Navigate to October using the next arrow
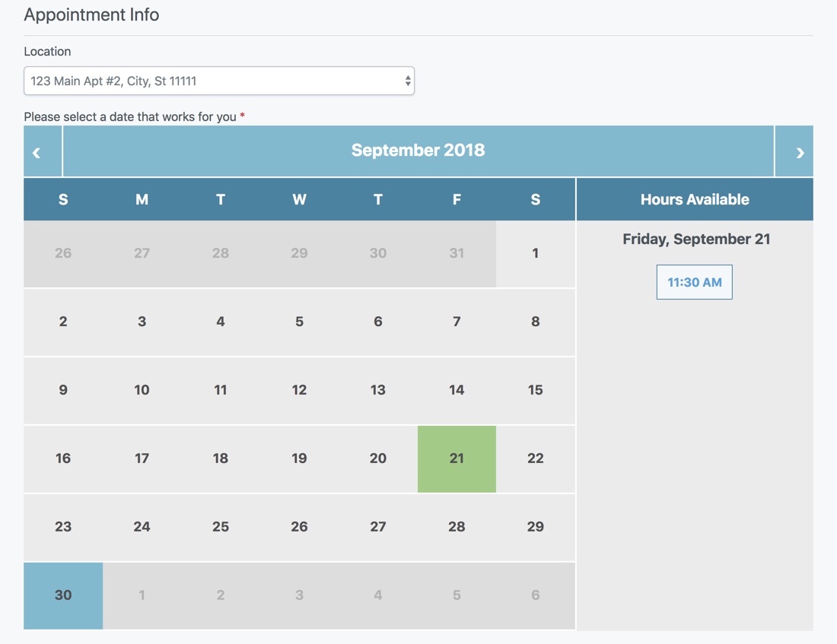The width and height of the screenshot is (837, 644). [800, 151]
